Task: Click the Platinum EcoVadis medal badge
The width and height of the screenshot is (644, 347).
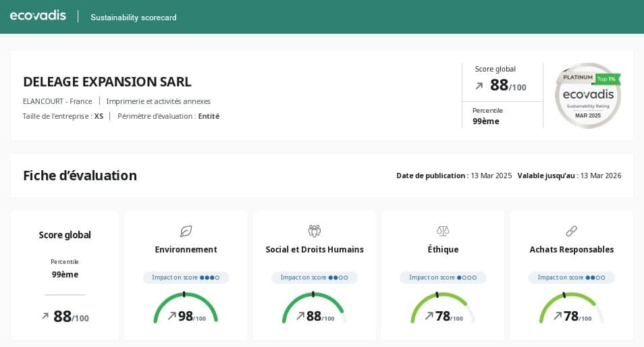Action: (587, 96)
